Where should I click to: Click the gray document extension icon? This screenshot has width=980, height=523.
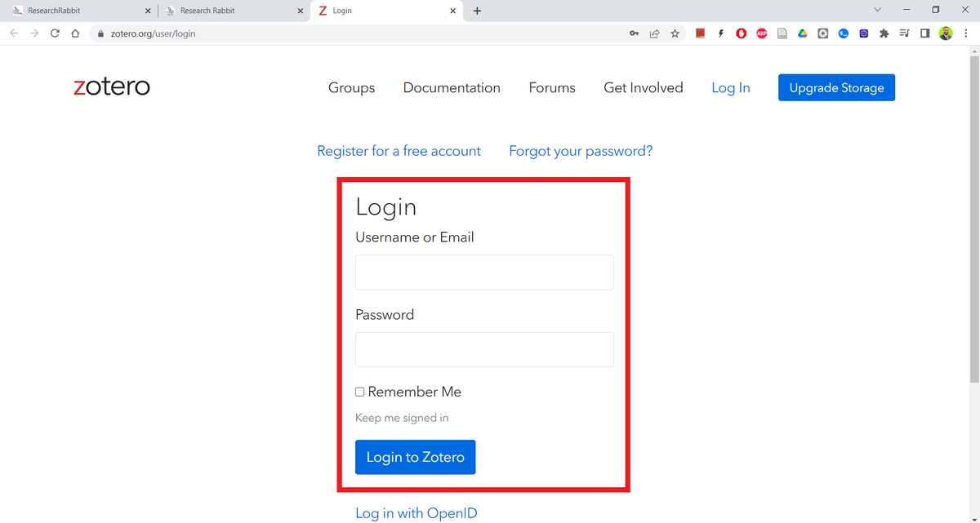click(x=782, y=33)
